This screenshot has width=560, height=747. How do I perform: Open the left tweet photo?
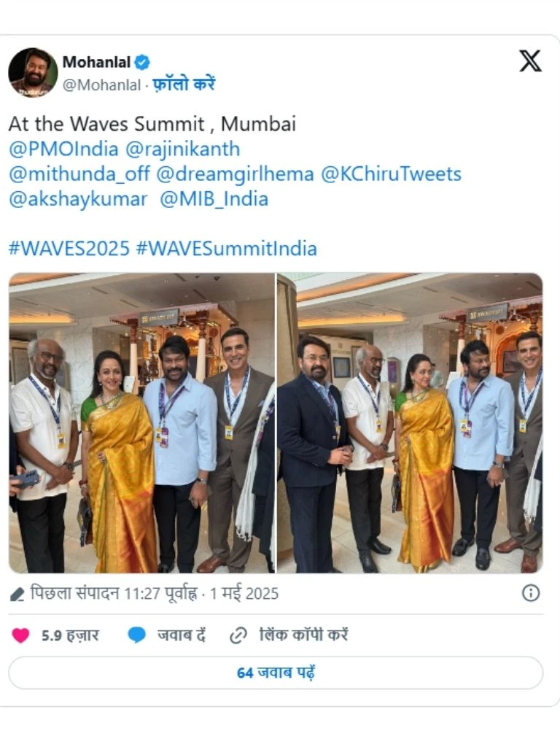point(142,422)
